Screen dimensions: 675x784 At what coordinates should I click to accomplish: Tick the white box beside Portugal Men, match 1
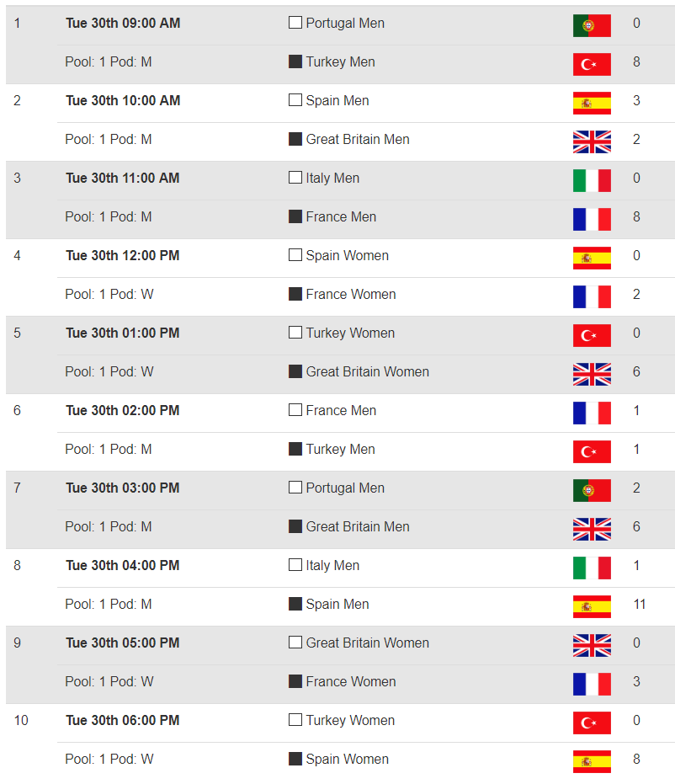[x=295, y=23]
